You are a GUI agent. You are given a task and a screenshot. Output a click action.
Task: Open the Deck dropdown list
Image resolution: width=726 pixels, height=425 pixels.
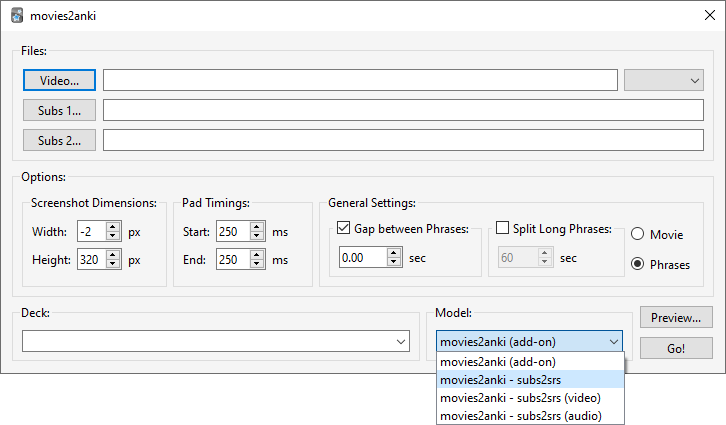tap(401, 342)
